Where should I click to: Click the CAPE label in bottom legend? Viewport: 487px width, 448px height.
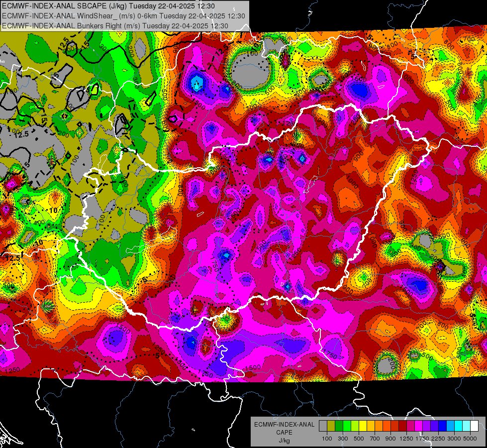pyautogui.click(x=284, y=432)
